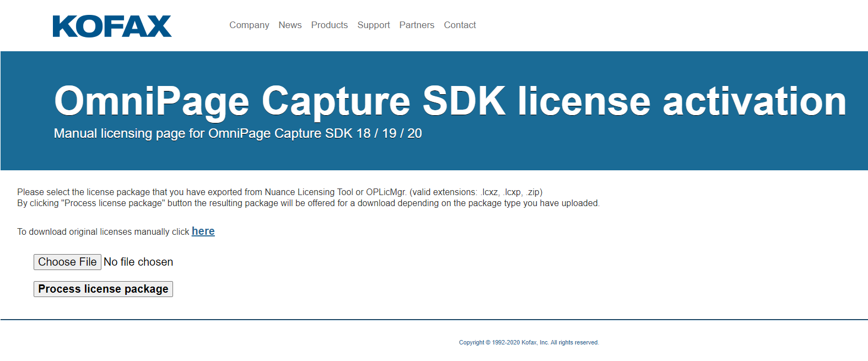Viewport: 868px width, 361px height.
Task: Follow the 'here' link for original licenses
Action: coord(203,231)
